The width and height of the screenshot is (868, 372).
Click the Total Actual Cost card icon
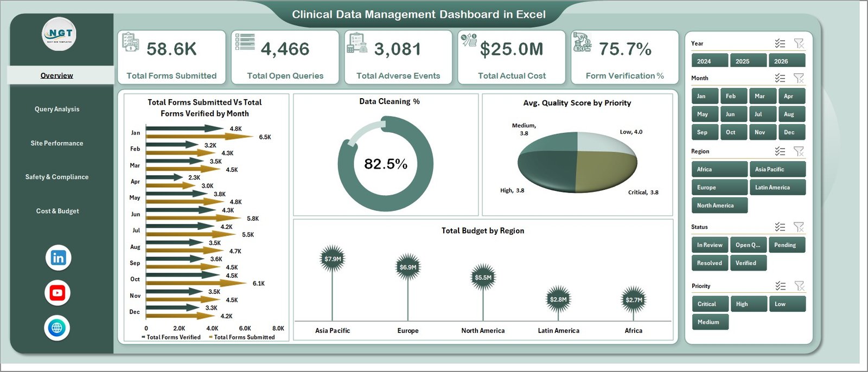[469, 40]
